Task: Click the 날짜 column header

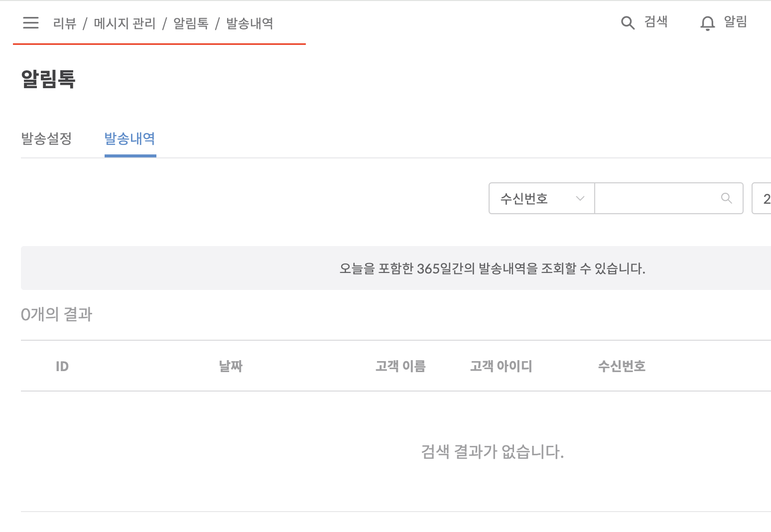Action: (x=231, y=367)
